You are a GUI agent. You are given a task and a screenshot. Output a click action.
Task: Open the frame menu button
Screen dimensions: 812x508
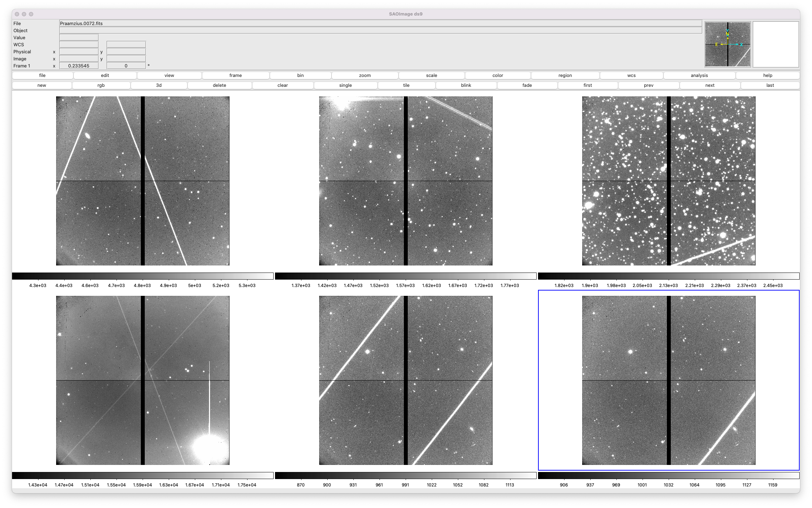pos(235,75)
